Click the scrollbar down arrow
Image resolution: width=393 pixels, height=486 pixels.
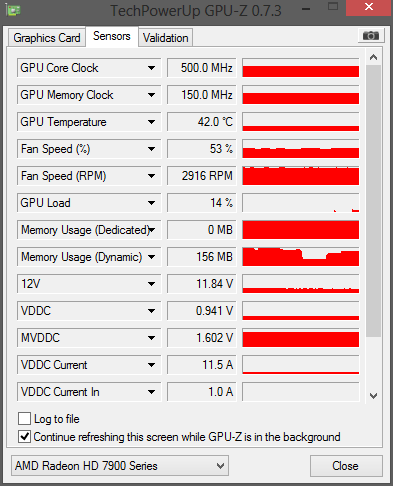point(373,396)
